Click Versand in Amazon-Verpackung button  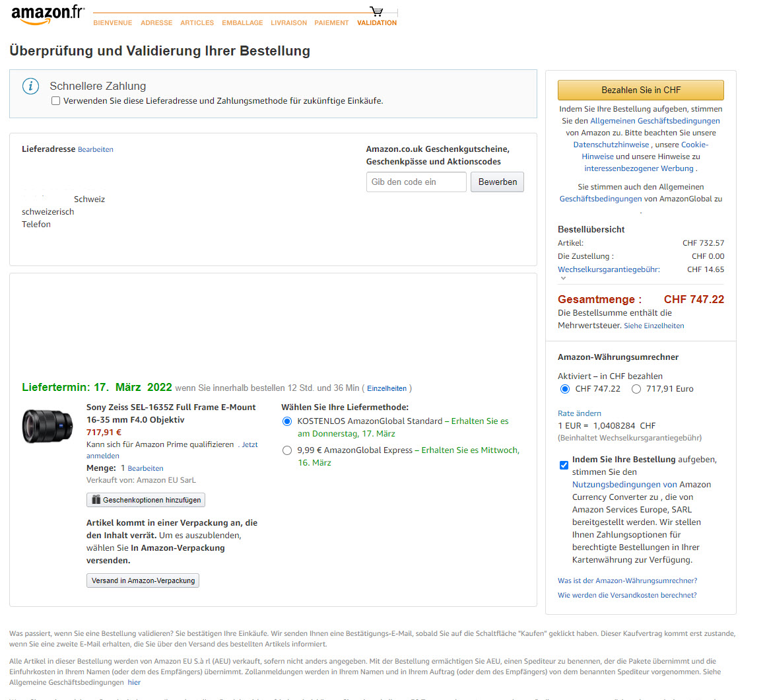(143, 580)
